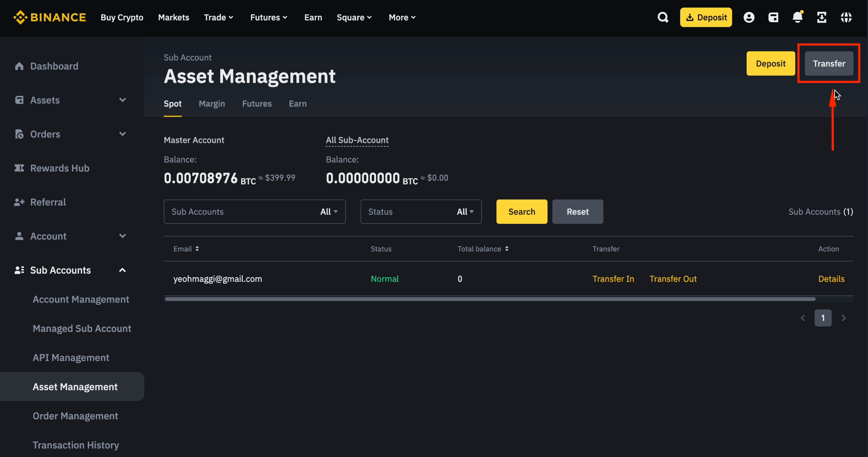Open the user profile icon
Viewport: 868px width, 457px height.
click(x=749, y=17)
